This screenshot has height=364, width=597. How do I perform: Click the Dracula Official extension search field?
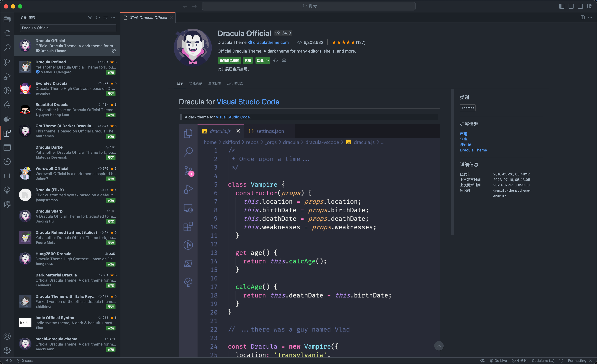point(68,28)
